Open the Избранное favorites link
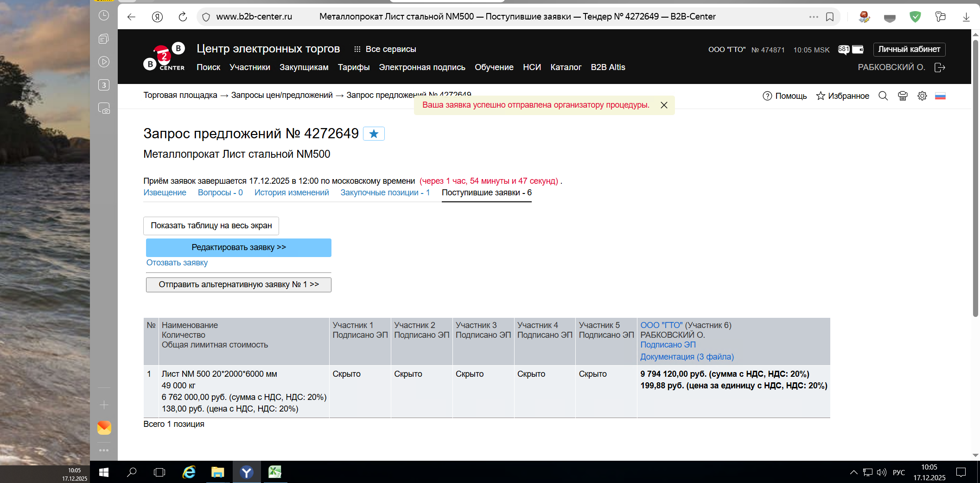Viewport: 980px width, 483px height. (x=843, y=96)
